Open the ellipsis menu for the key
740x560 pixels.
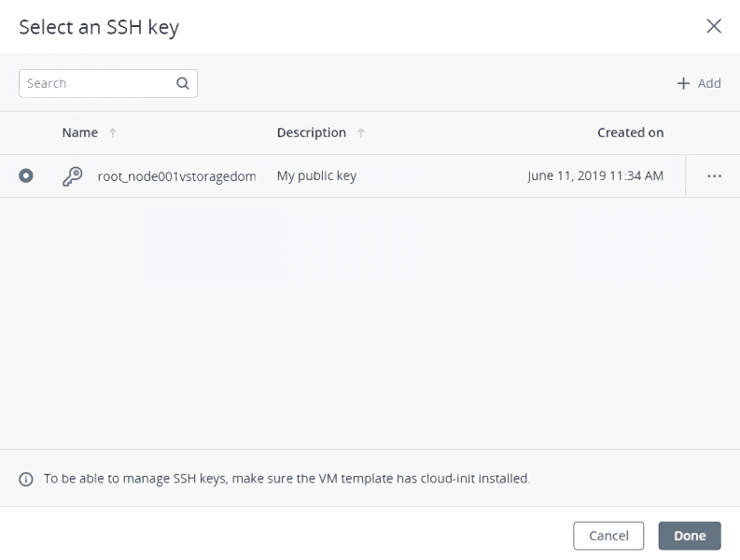click(715, 176)
